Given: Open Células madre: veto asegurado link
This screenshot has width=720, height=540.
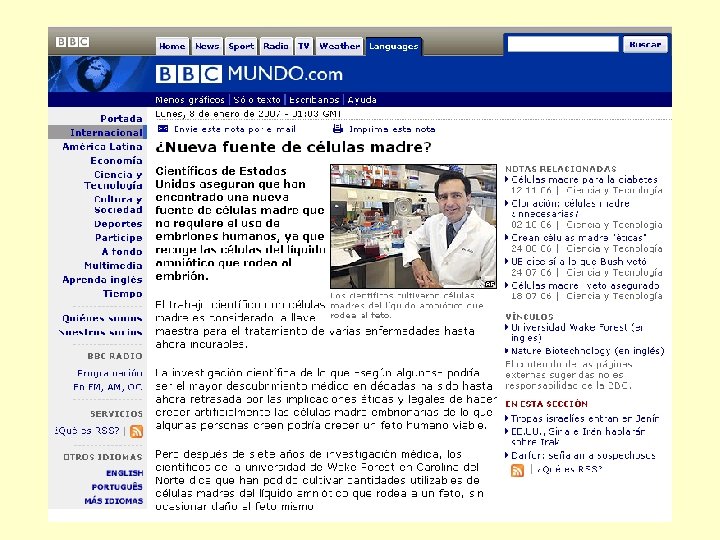Looking at the screenshot, I should click(585, 285).
